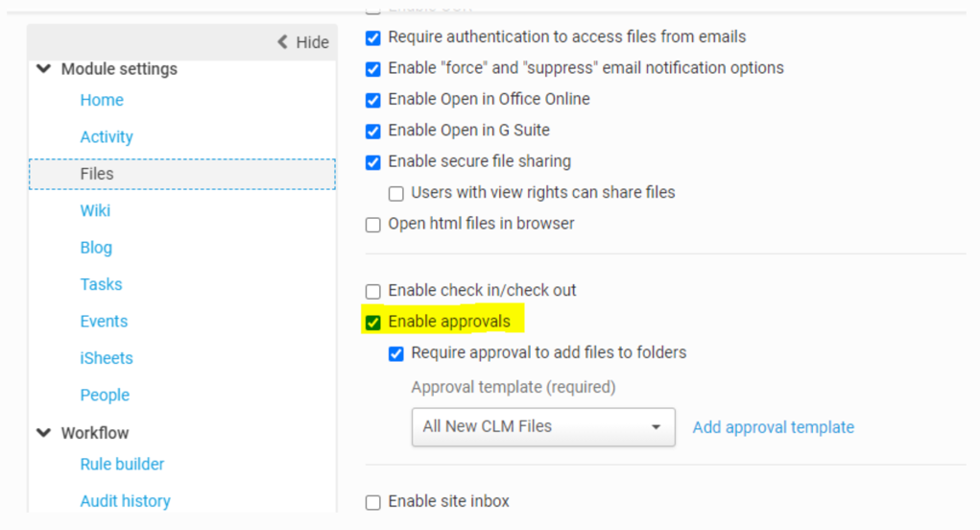Screen dimensions: 980x530
Task: Disable Enable secure file sharing
Action: [x=373, y=162]
